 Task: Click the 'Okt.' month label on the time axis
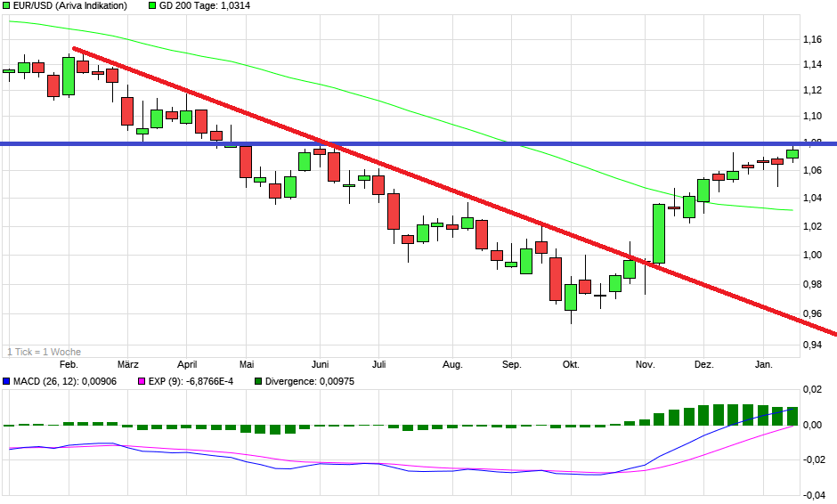[571, 365]
